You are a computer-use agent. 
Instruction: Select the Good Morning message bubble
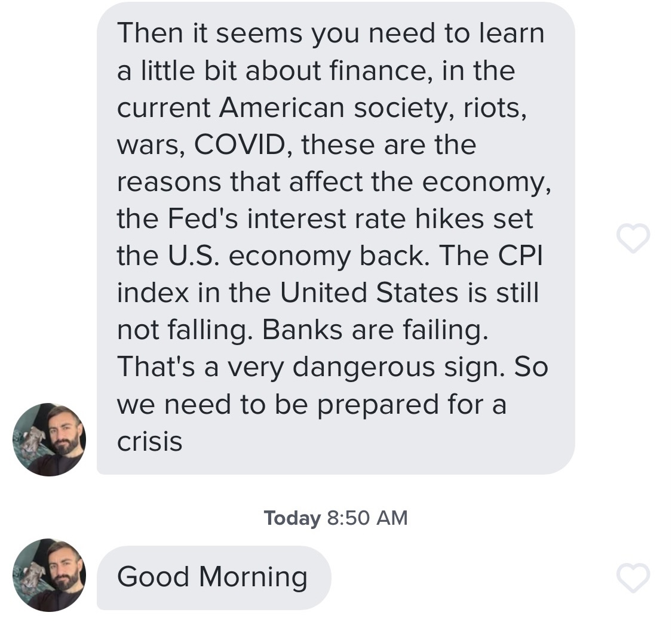click(x=213, y=577)
